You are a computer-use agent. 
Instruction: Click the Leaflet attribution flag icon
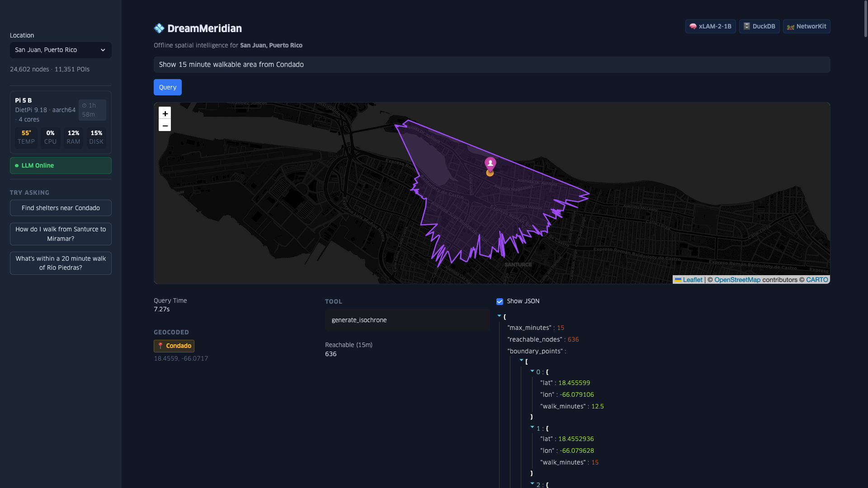679,280
